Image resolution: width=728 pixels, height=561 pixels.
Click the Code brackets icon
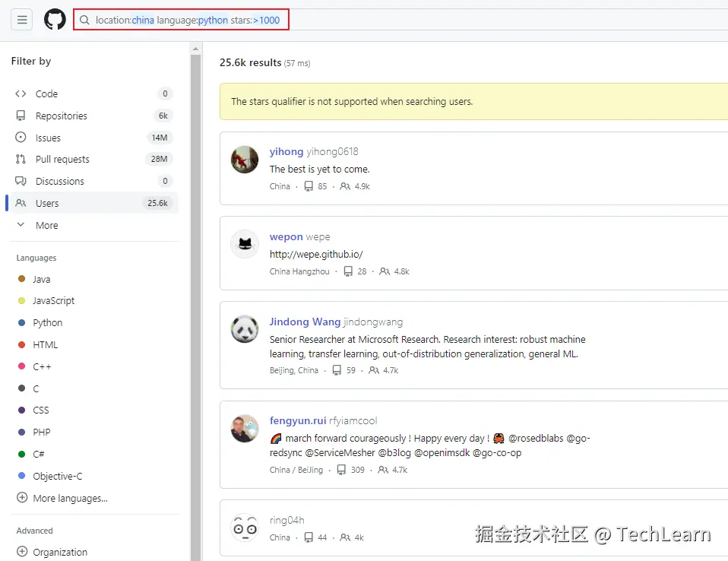[x=21, y=93]
